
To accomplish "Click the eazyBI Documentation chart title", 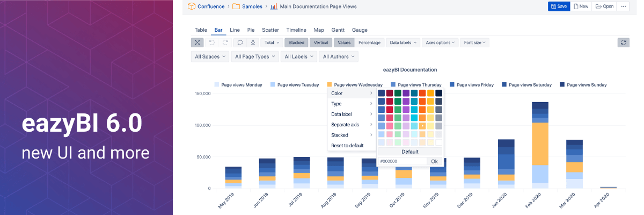I will 410,70.
